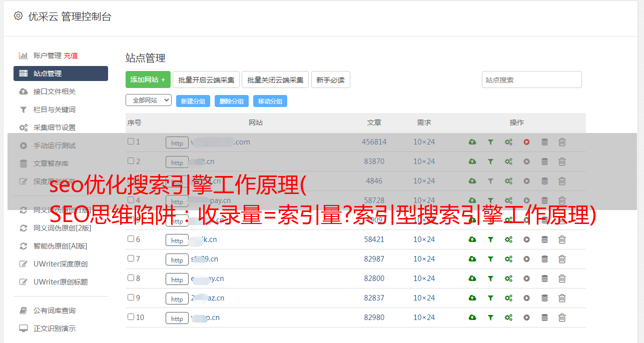Click article count 82987 in row 7
This screenshot has width=644, height=343.
(x=374, y=259)
